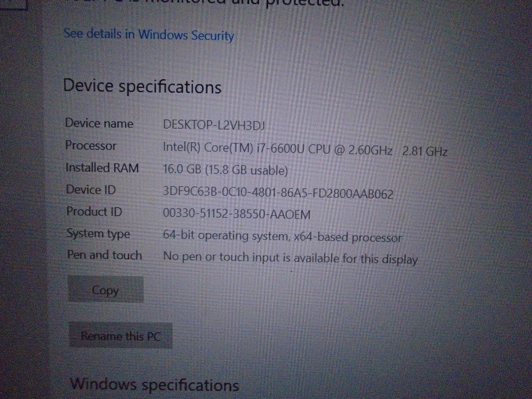Open See details in Windows Security link
532x399 pixels.
(149, 34)
